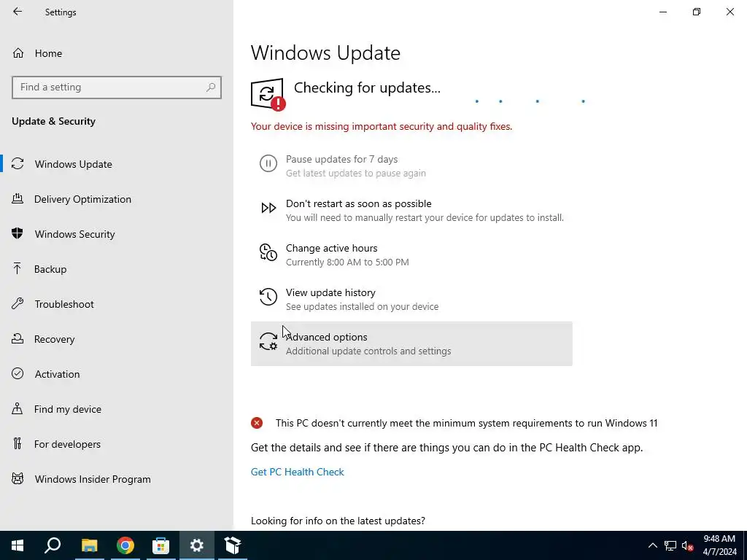The width and height of the screenshot is (747, 560).
Task: Click the update history clock icon
Action: click(268, 297)
